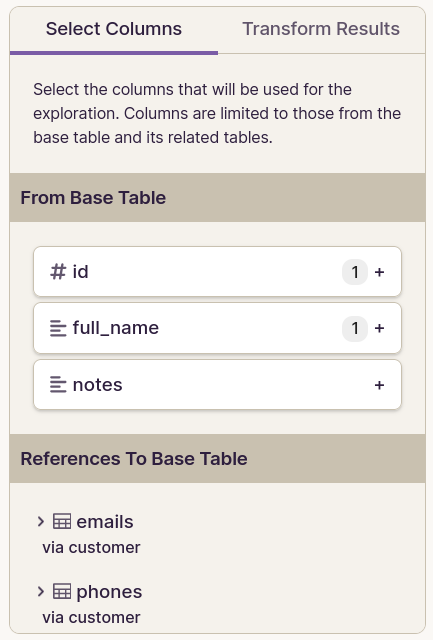Expand the phones table chevron
Viewport: 433px width, 640px height.
(x=40, y=591)
